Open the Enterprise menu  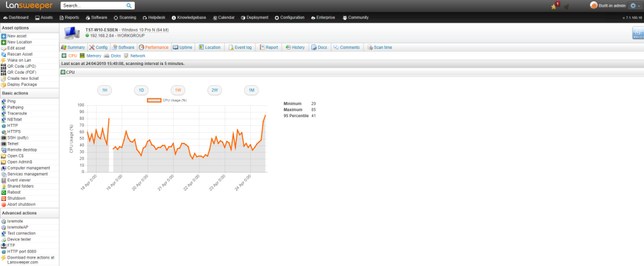pyautogui.click(x=323, y=17)
